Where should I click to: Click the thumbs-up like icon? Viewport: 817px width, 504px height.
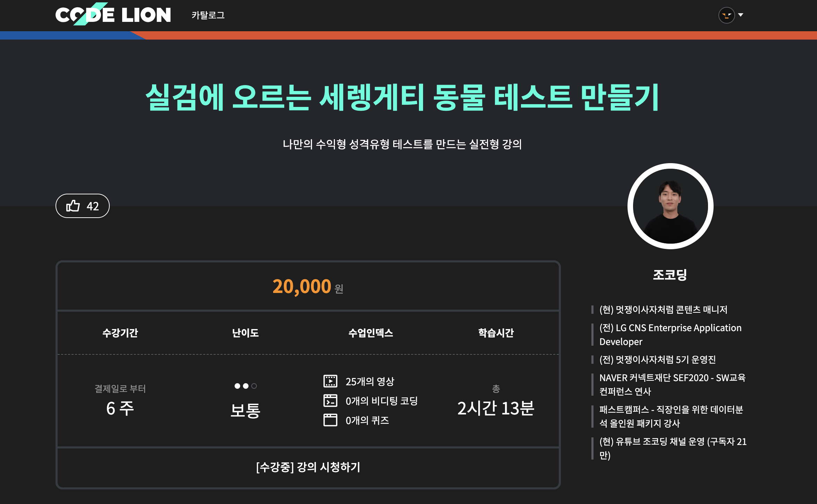[73, 206]
